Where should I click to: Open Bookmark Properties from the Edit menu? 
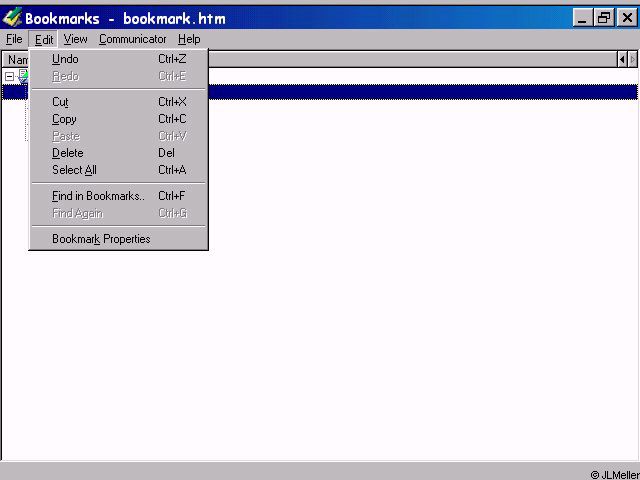click(119, 239)
